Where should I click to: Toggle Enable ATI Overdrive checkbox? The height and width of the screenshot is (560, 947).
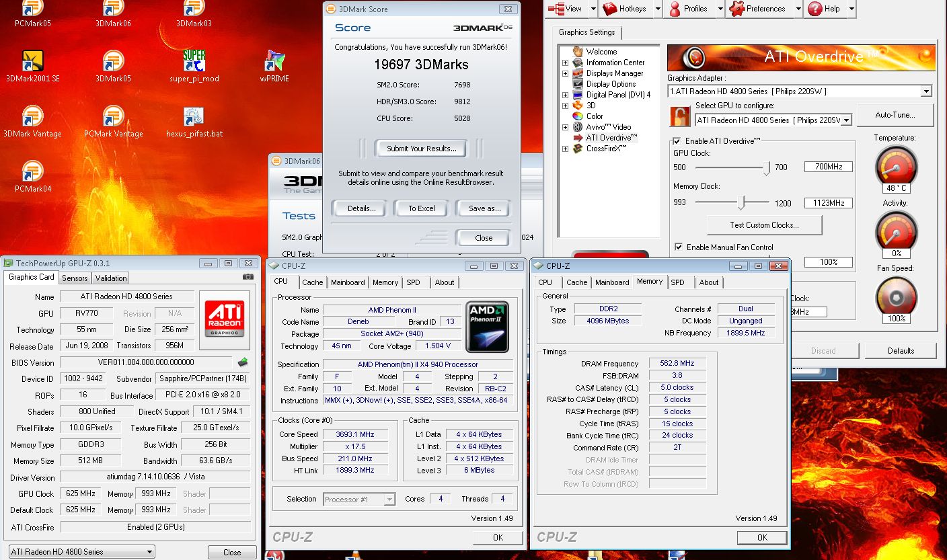point(677,141)
